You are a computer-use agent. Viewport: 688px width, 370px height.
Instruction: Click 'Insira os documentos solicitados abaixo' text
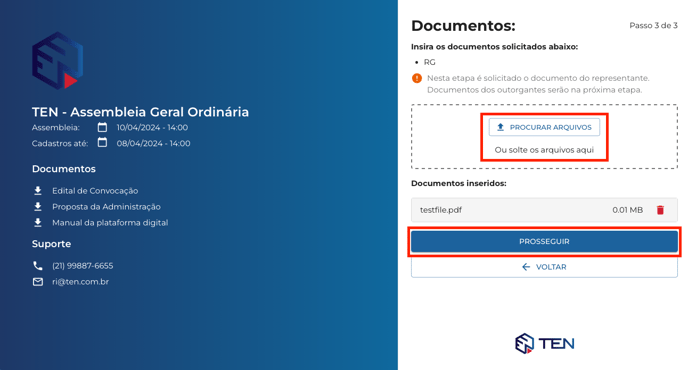(x=494, y=47)
